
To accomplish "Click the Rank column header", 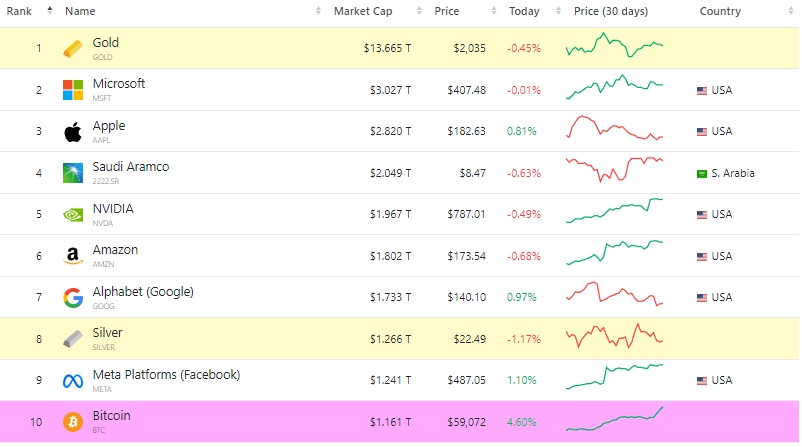I will (x=19, y=11).
